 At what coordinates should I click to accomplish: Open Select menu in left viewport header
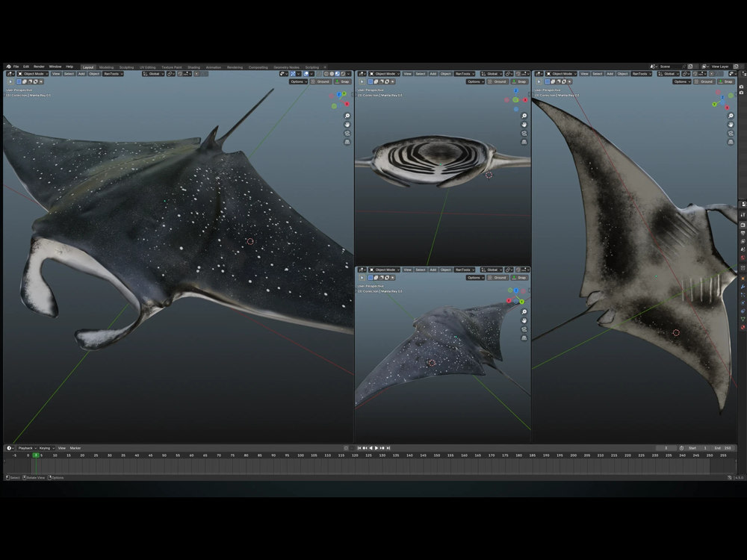tap(69, 74)
